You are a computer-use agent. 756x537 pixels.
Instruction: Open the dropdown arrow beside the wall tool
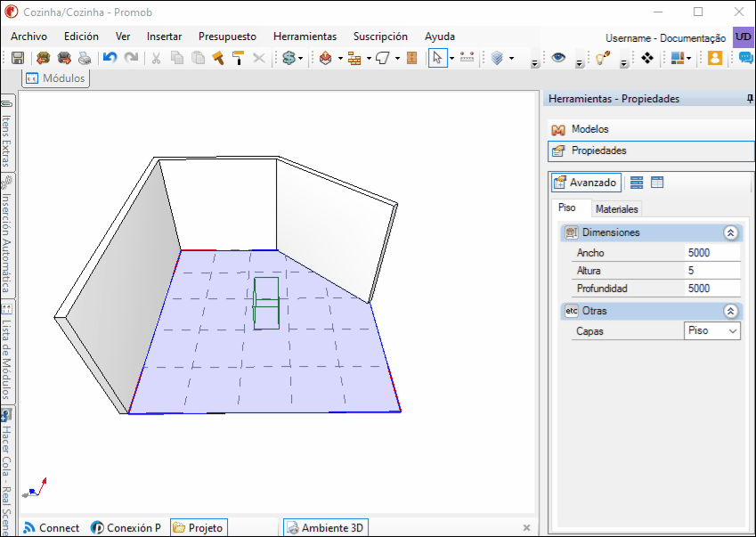tap(369, 58)
